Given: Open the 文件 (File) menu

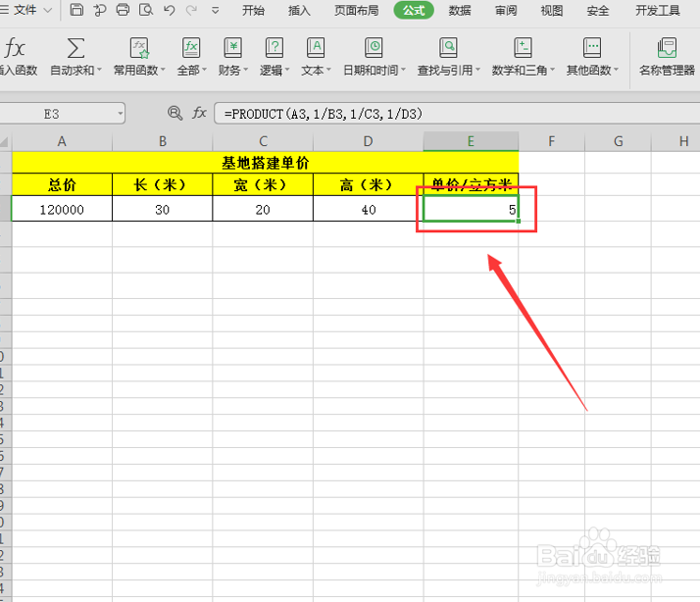Looking at the screenshot, I should 25,10.
